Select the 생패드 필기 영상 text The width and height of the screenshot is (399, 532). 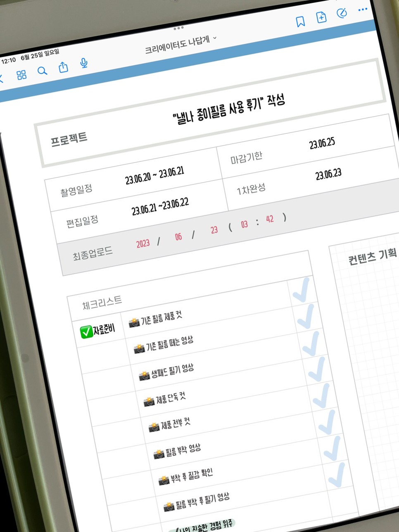[172, 370]
